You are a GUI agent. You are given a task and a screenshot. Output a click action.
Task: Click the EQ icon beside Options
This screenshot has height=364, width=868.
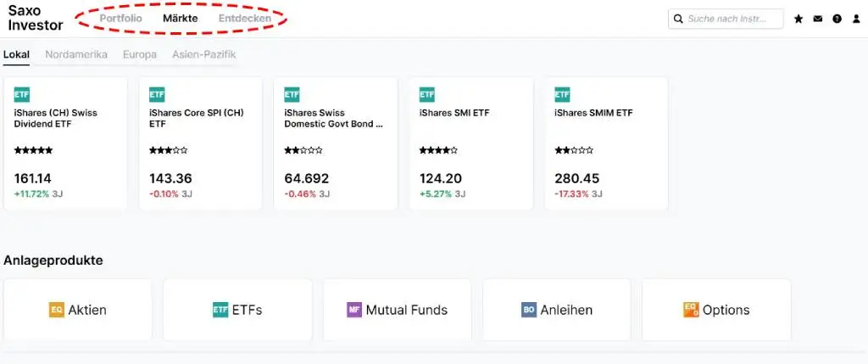(692, 310)
